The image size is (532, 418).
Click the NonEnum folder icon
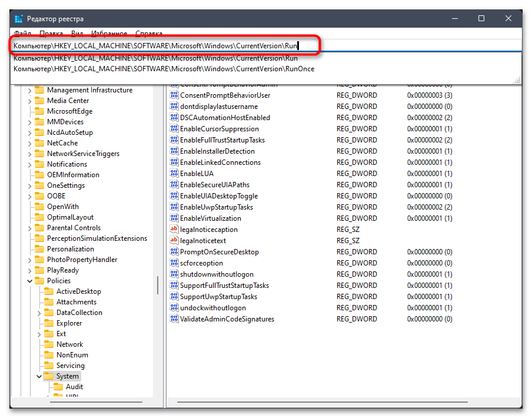point(49,355)
